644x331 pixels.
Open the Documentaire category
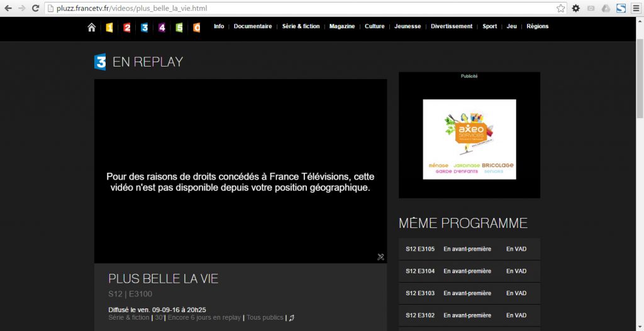(253, 26)
